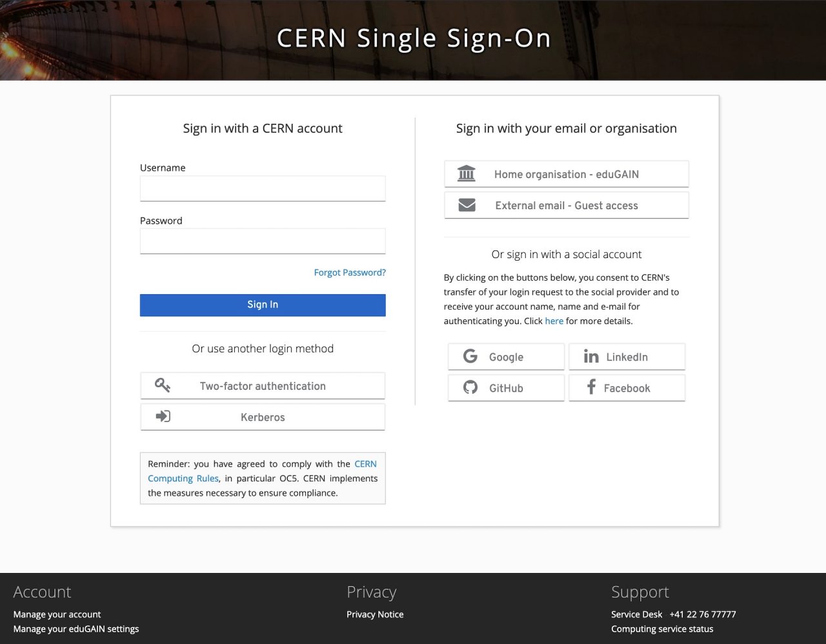826x644 pixels.
Task: Click the key icon for two-factor authentication
Action: click(163, 386)
